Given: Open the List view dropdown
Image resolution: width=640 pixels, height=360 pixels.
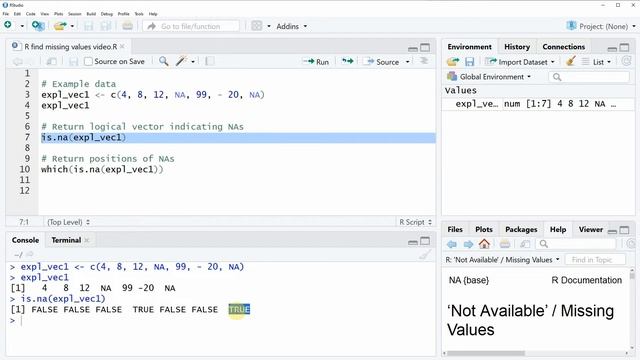Looking at the screenshot, I should (596, 62).
